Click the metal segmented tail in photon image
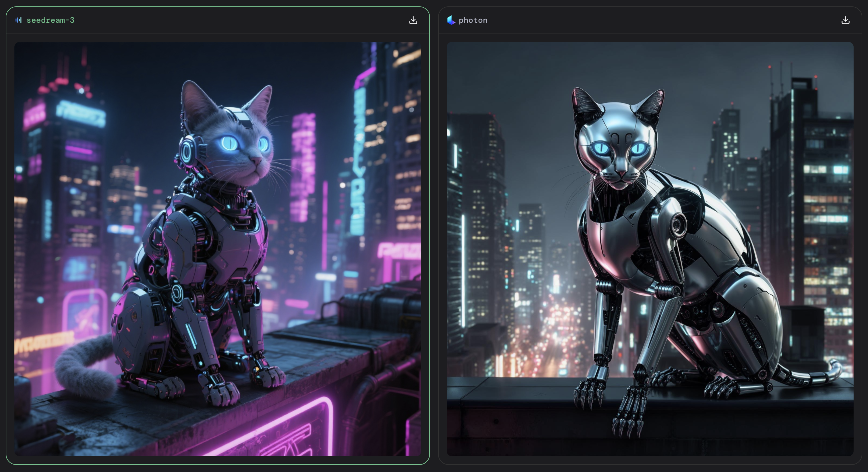Screen dimensions: 868x472 [815, 378]
